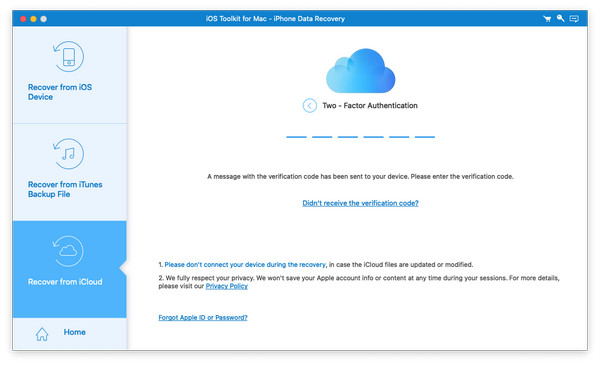The width and height of the screenshot is (600, 365).
Task: Select the Recover from iOS Device icon
Action: click(x=68, y=57)
